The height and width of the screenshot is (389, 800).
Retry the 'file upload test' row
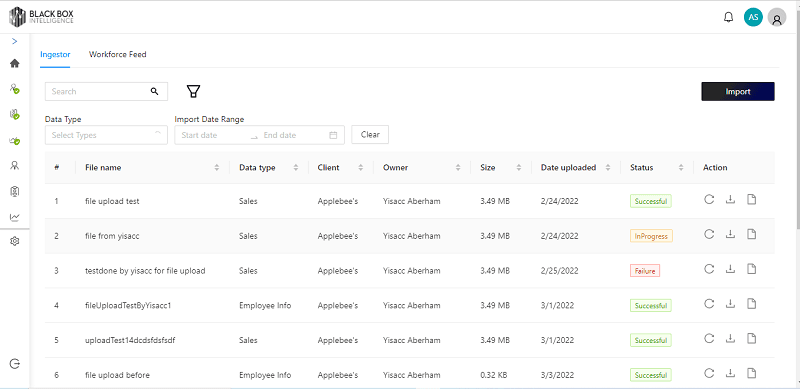click(709, 200)
